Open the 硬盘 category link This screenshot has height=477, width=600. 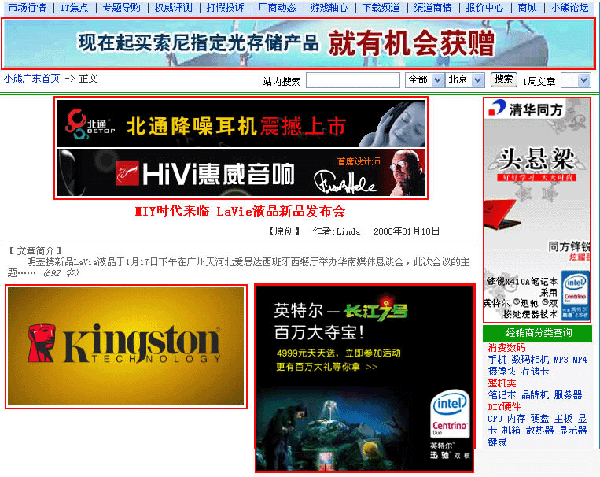[x=540, y=418]
